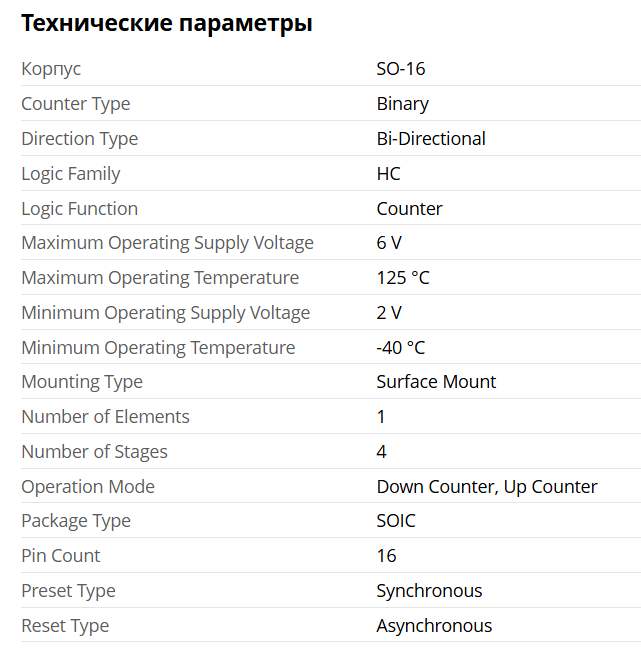The width and height of the screenshot is (641, 651).
Task: Click the 'Counter Type' label
Action: point(76,104)
